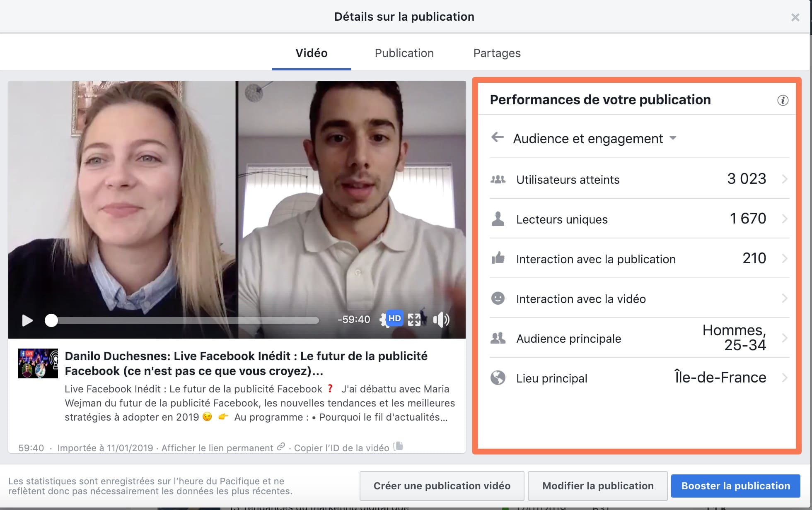Expand Interaction avec la publication chevron
The width and height of the screenshot is (812, 510).
click(784, 259)
